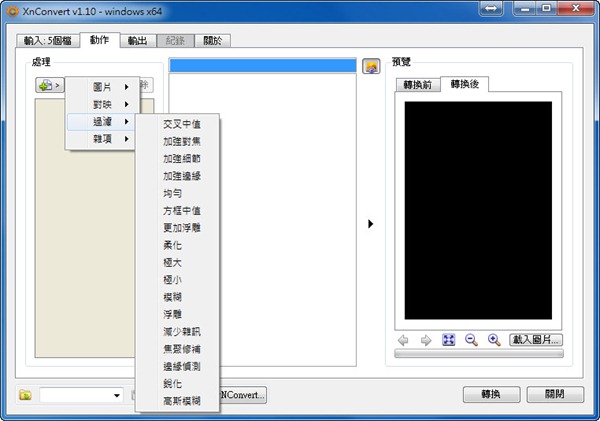Choose the 浮雕 filter
The width and height of the screenshot is (600, 421).
click(172, 314)
